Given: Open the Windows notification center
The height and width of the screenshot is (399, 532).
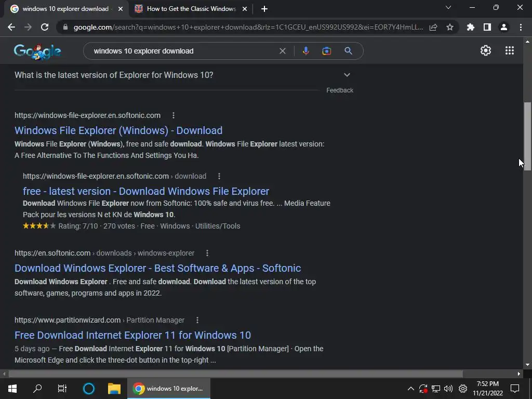Looking at the screenshot, I should (515, 389).
